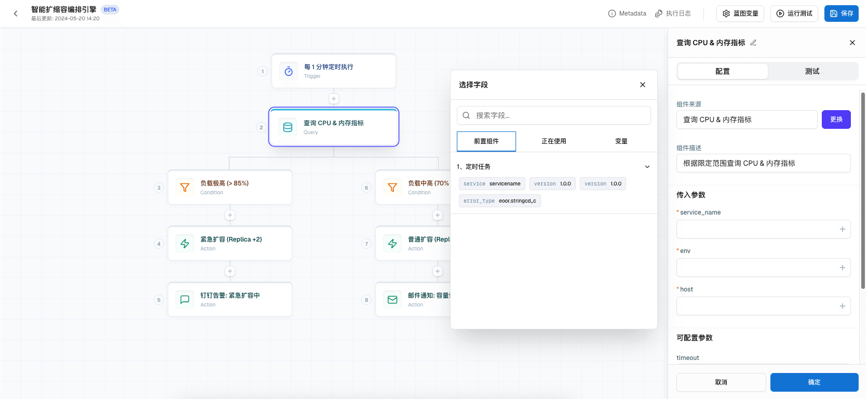Click the chat icon on 钉钉告警 node
868x400 pixels.
click(x=185, y=300)
